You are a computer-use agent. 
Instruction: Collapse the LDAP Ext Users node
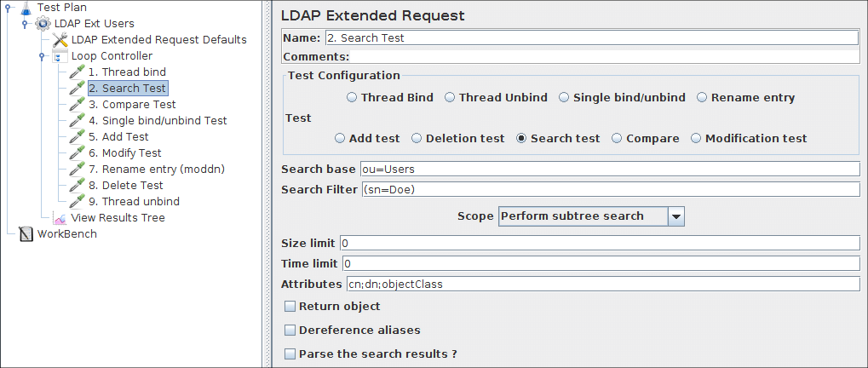click(25, 24)
